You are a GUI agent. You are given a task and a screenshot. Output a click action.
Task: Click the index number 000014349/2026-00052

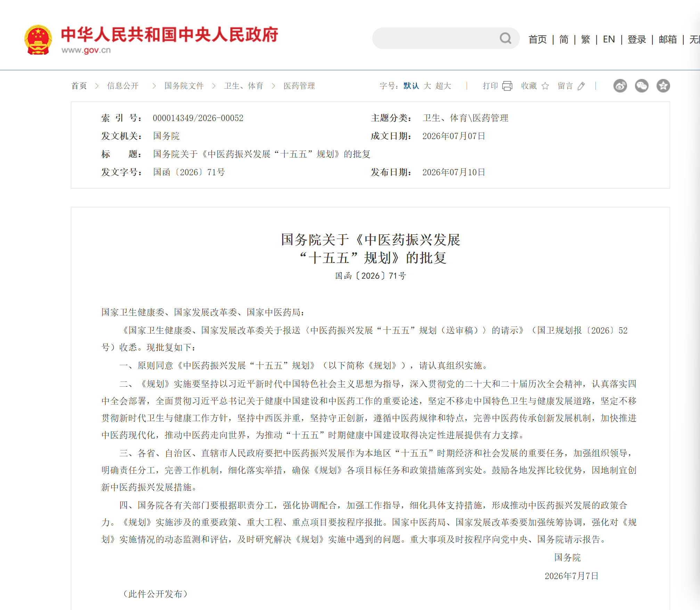tap(198, 118)
